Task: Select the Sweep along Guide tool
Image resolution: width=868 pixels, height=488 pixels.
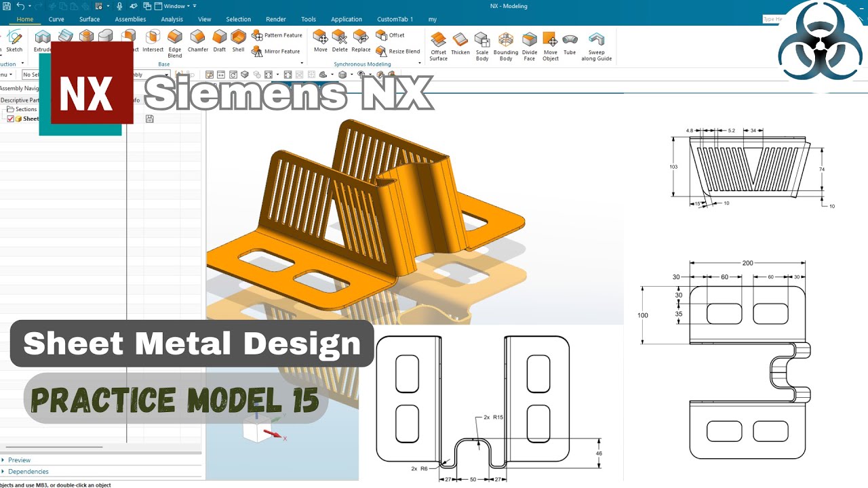Action: pos(597,45)
